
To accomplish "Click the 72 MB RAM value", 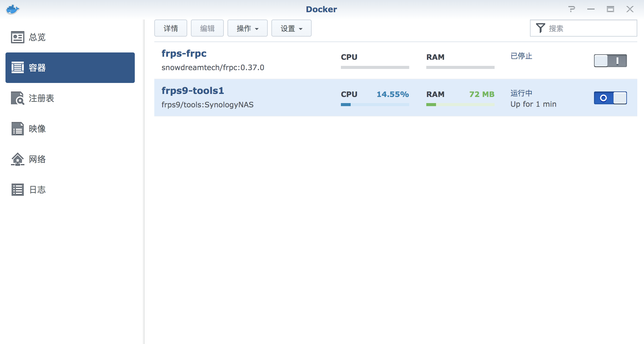I will [x=482, y=94].
